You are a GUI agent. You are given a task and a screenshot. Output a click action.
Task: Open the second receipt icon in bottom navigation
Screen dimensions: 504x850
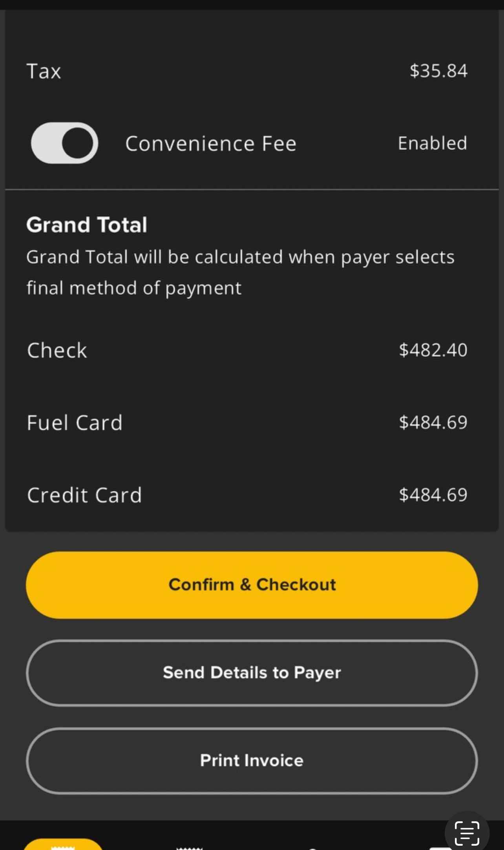click(x=190, y=847)
